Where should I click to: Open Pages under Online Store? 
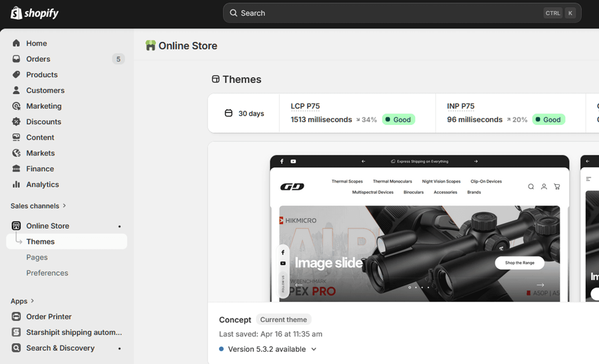coord(37,257)
